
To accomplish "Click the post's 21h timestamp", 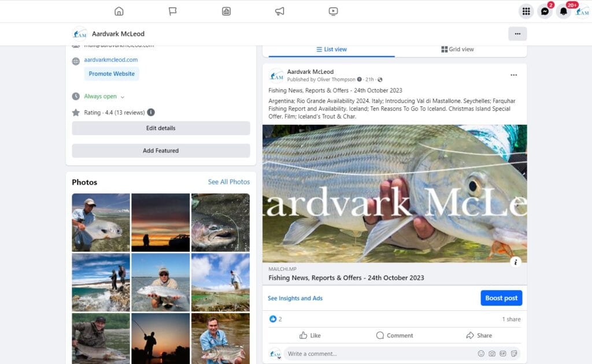I will tap(369, 80).
